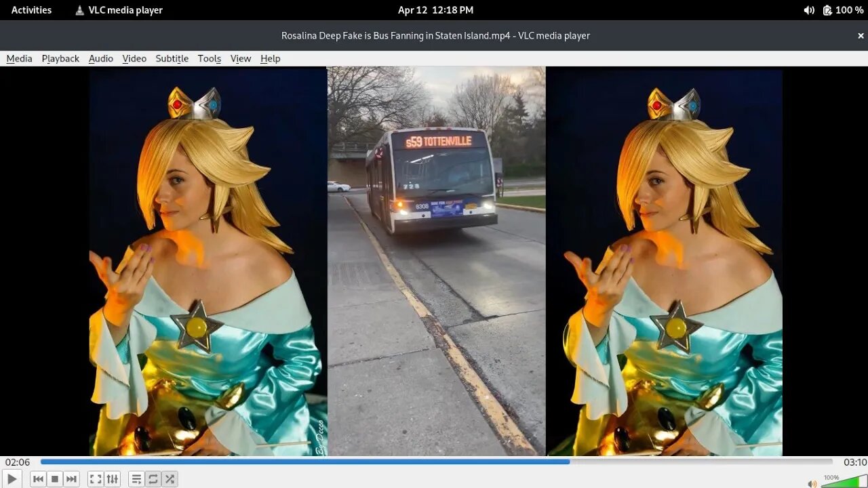Screen dimensions: 868x488
Task: Toggle random shuffle playback
Action: pyautogui.click(x=170, y=479)
